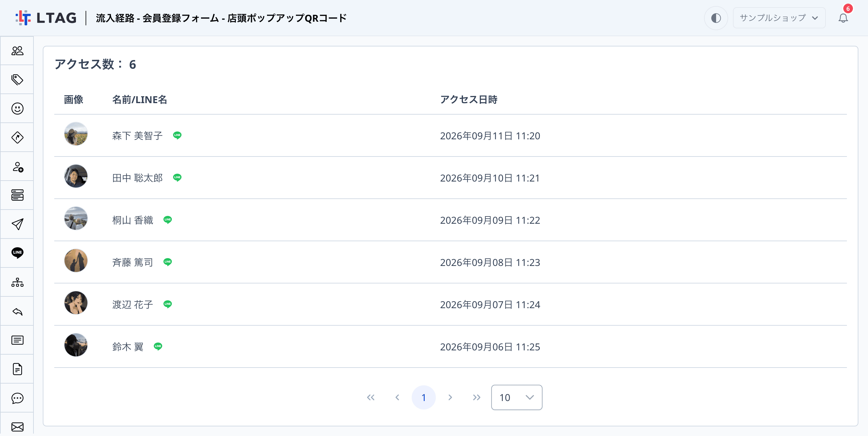
Task: Click the name 斉藤 篤司
Action: pyautogui.click(x=133, y=262)
